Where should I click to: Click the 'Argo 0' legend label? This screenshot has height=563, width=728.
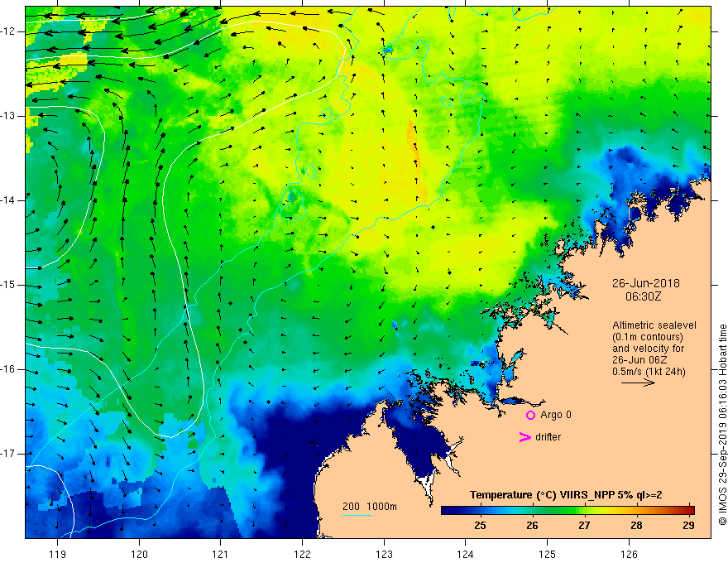tap(556, 415)
